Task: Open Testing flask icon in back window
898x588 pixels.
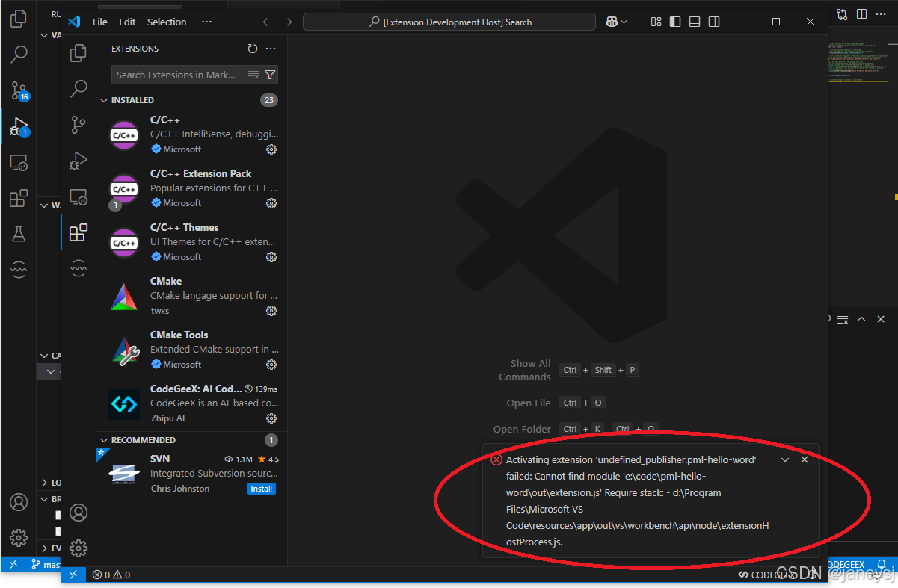Action: [19, 234]
